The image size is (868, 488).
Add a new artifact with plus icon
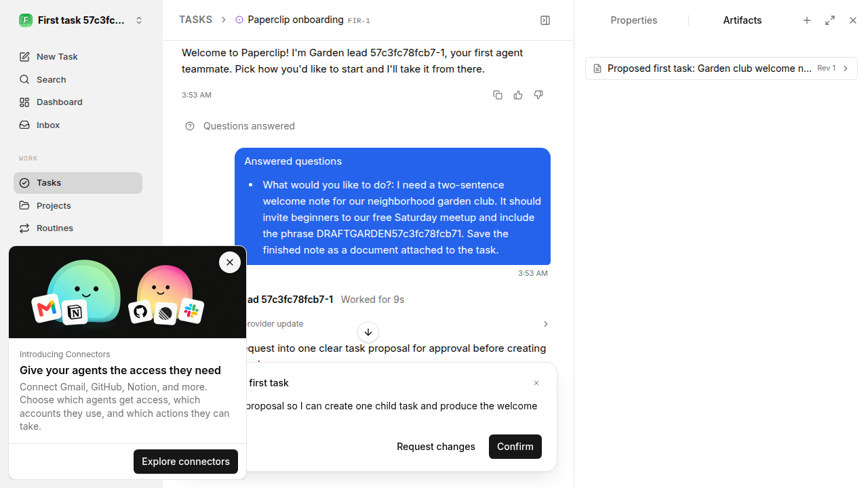click(807, 20)
